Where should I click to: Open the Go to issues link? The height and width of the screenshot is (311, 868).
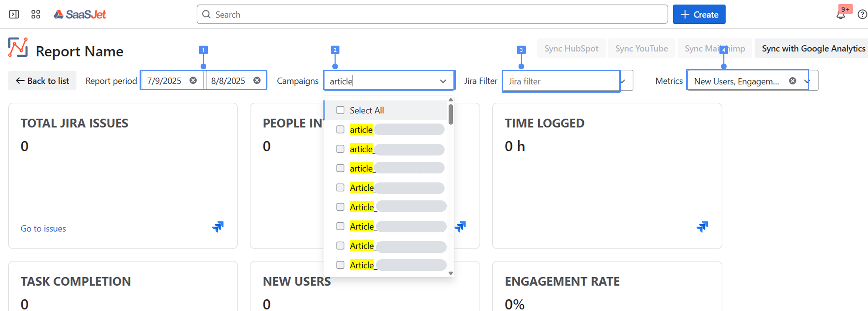[43, 228]
